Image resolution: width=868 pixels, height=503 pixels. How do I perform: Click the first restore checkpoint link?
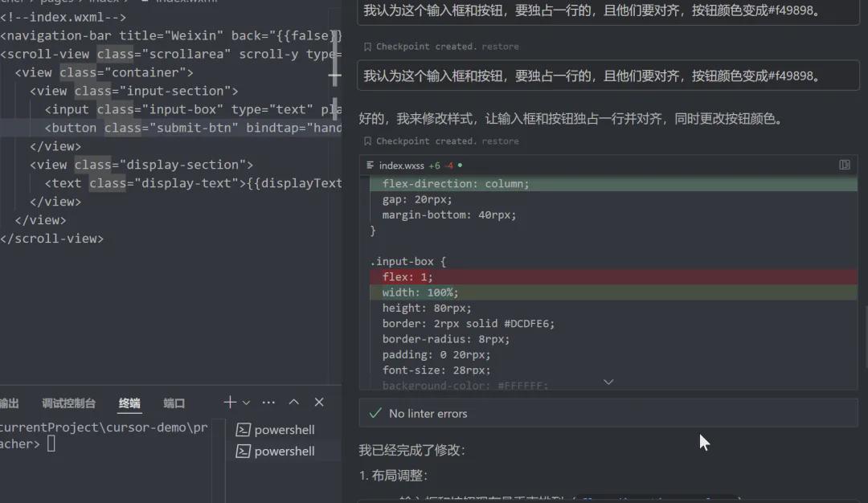(501, 46)
